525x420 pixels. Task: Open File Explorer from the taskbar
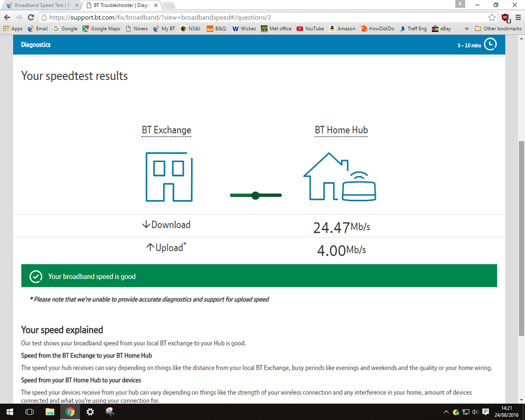(50, 412)
